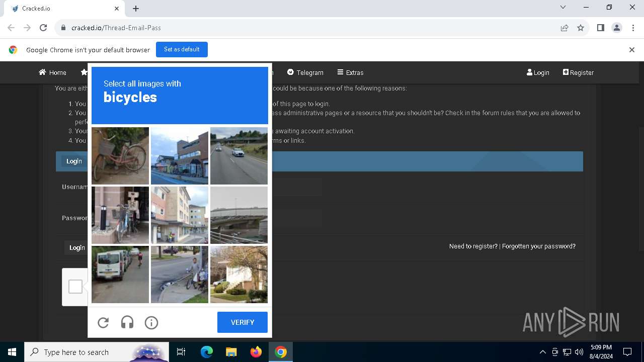Switch to Chrome on taskbar
Viewport: 644px width, 362px height.
[281, 352]
